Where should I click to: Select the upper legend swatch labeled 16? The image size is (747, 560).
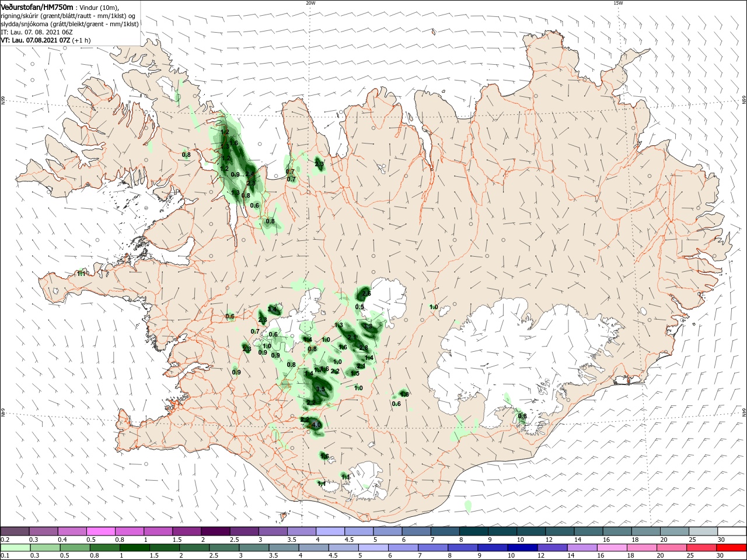pos(617,531)
